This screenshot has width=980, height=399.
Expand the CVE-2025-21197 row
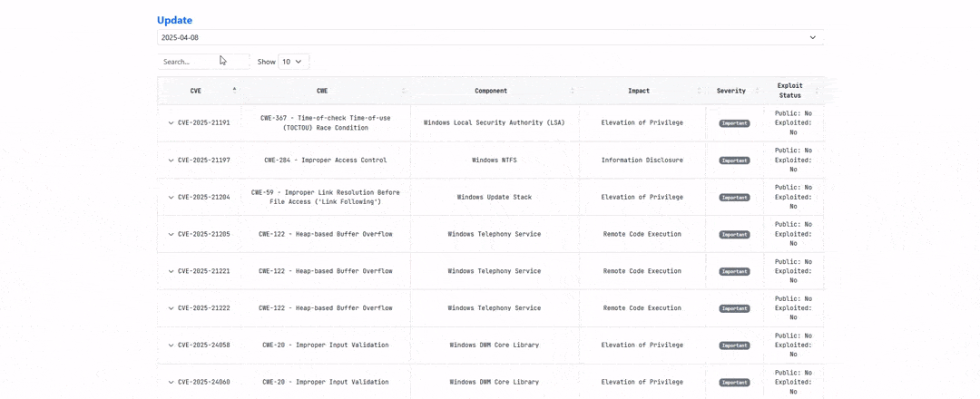(171, 161)
